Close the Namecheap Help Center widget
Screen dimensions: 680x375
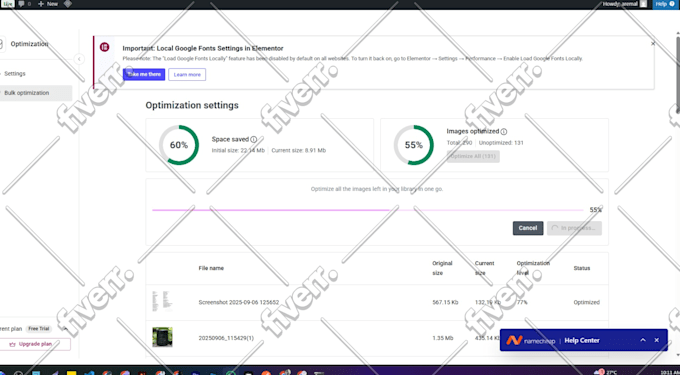point(657,340)
